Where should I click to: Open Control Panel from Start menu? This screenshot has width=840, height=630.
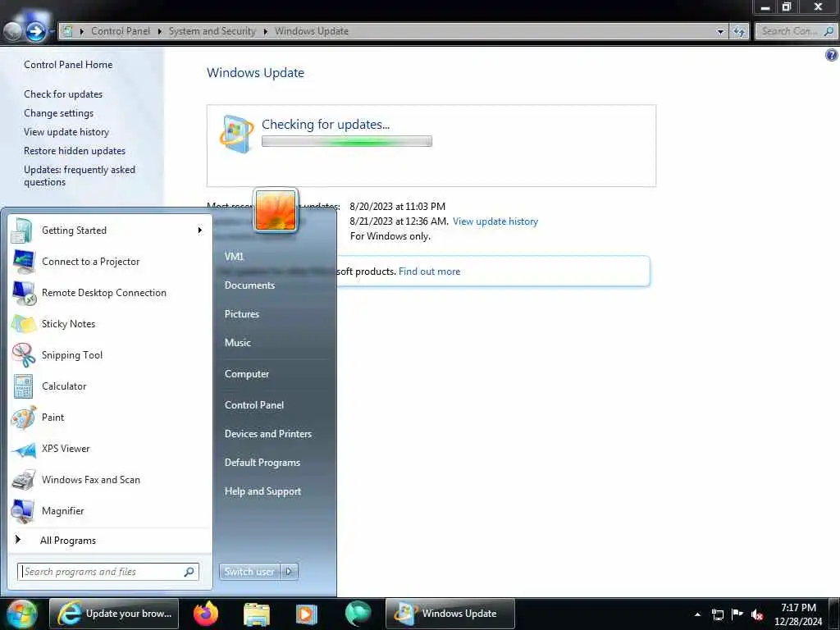254,405
